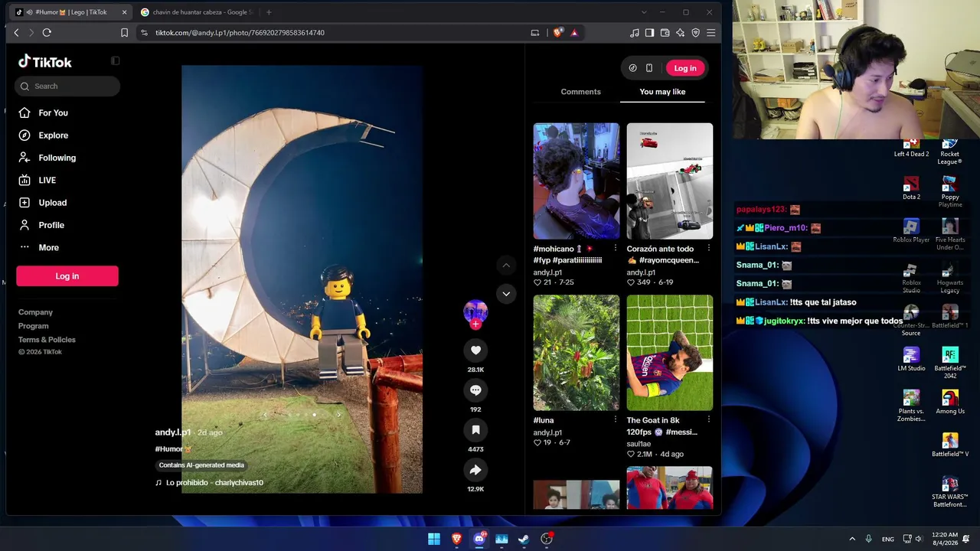Viewport: 980px width, 551px height.
Task: Like the Lego photo post
Action: point(475,350)
